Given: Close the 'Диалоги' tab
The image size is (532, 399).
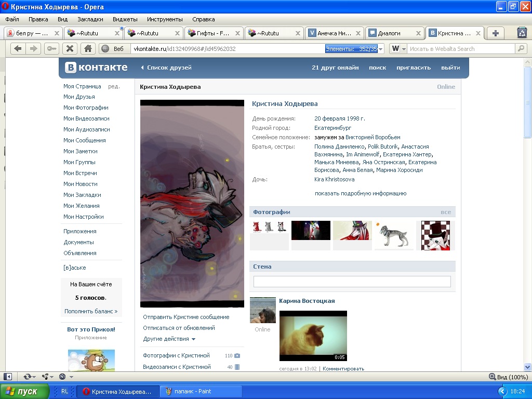Looking at the screenshot, I should click(x=418, y=33).
